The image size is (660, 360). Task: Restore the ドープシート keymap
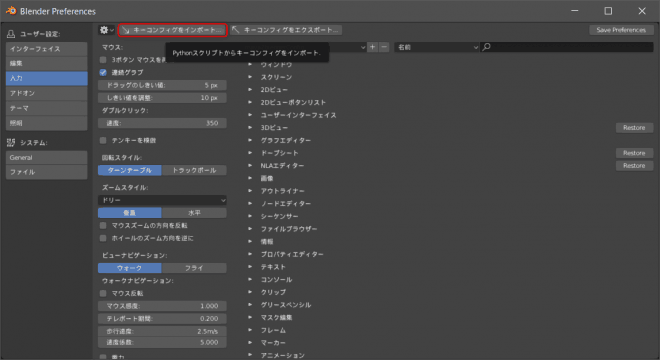pyautogui.click(x=634, y=153)
